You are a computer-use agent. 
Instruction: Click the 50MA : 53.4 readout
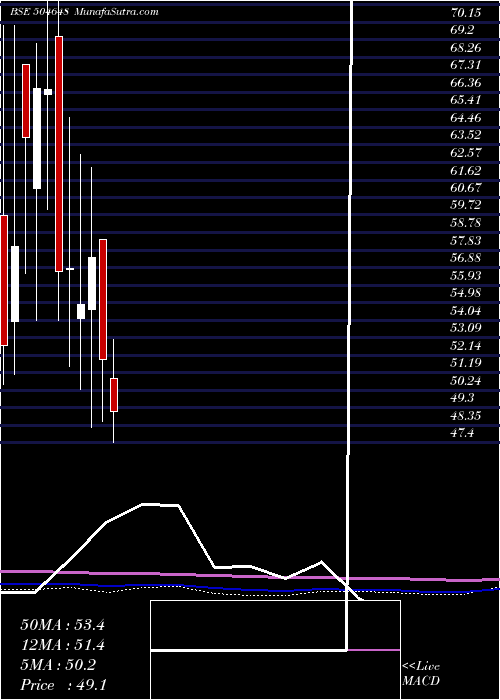62,625
